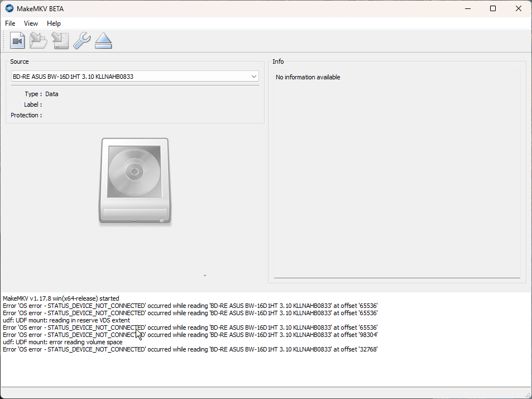Click the 'Info' group title
The image size is (532, 399).
coord(278,61)
